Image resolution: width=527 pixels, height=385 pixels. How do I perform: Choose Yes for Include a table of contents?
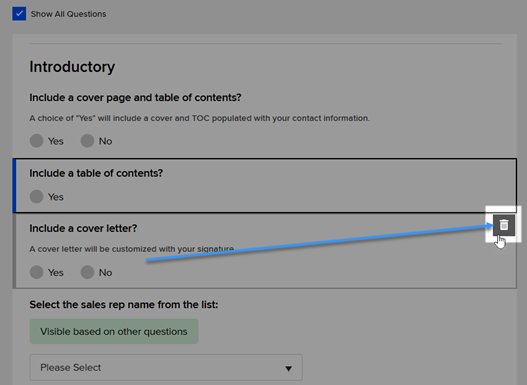[36, 197]
